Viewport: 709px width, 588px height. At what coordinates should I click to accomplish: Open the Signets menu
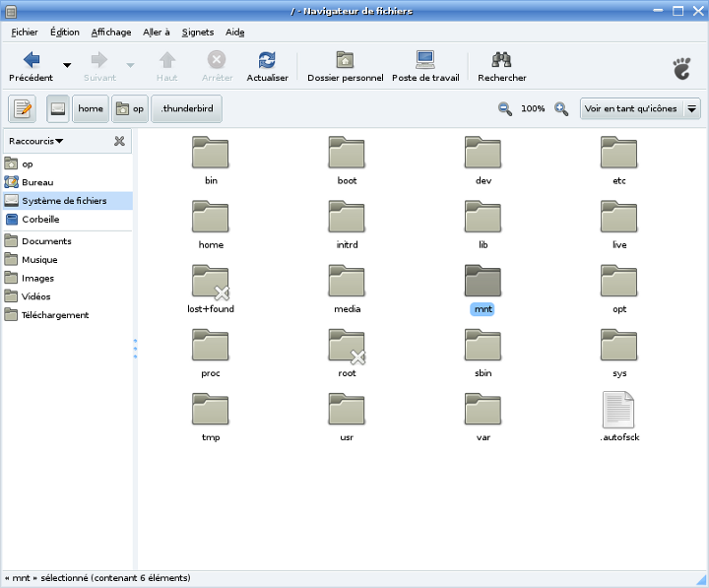pyautogui.click(x=198, y=33)
